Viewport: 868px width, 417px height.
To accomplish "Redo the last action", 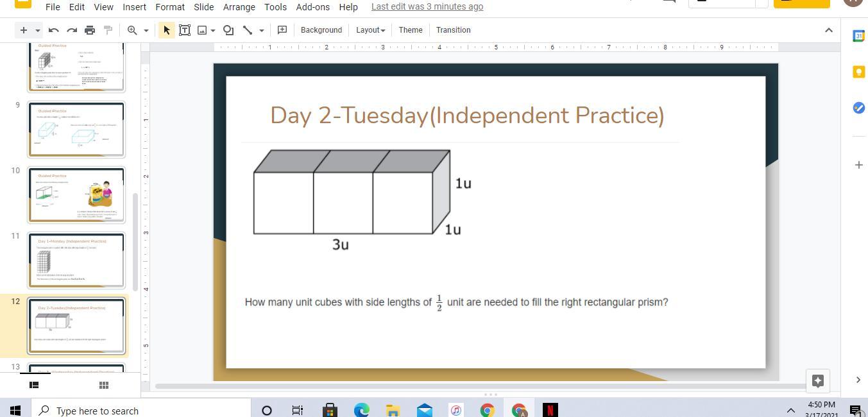I will click(x=72, y=30).
